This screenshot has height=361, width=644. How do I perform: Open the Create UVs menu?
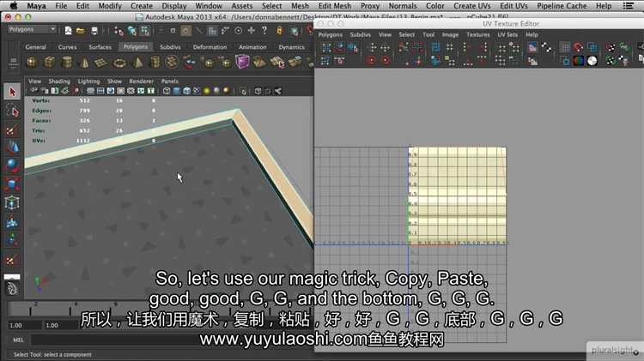pyautogui.click(x=472, y=6)
